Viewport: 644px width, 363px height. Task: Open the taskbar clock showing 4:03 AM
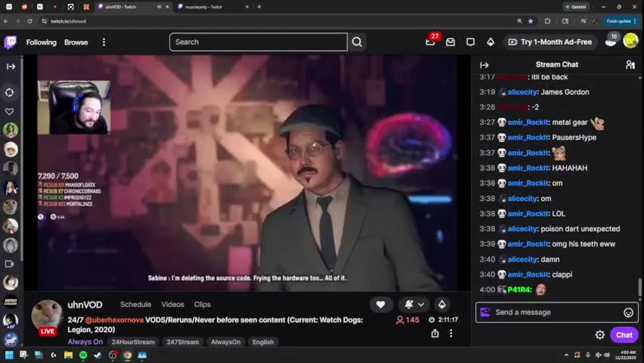[625, 355]
